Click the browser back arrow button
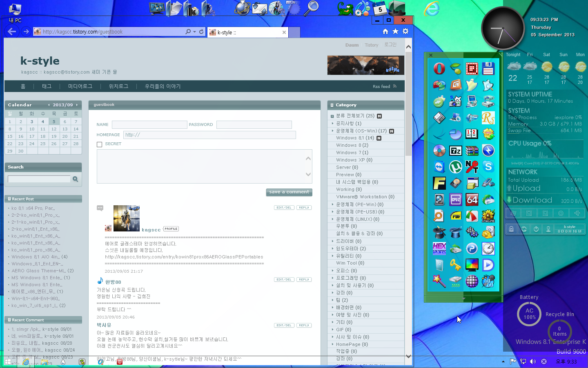The height and width of the screenshot is (368, 588). point(12,31)
